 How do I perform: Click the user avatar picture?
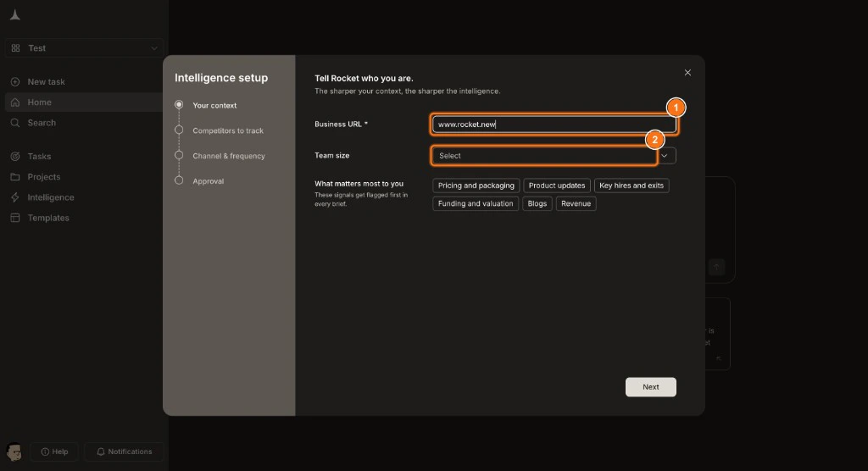(x=14, y=452)
